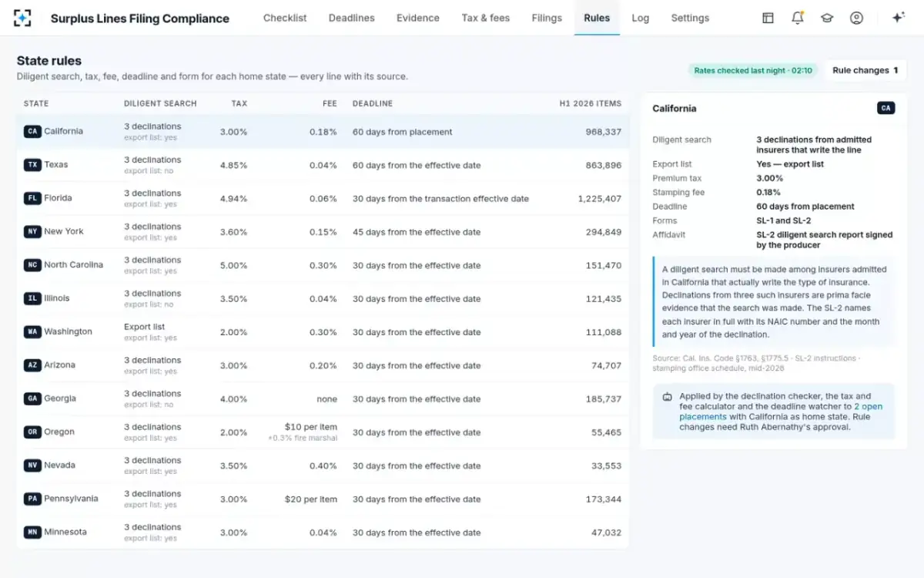924x578 pixels.
Task: Click the TX state badge
Action: pyautogui.click(x=32, y=165)
